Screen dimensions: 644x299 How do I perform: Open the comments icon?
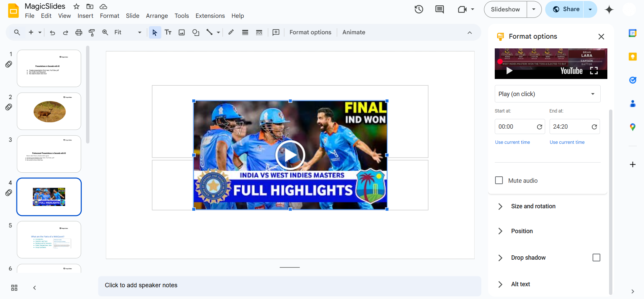pyautogui.click(x=439, y=9)
